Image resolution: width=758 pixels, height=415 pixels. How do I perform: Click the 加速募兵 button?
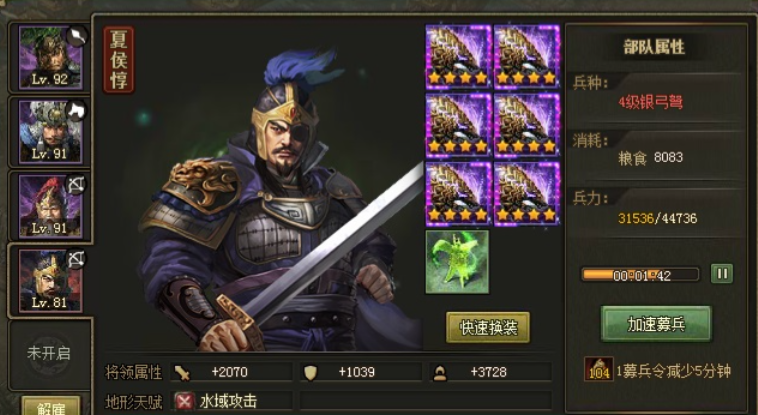(x=656, y=324)
